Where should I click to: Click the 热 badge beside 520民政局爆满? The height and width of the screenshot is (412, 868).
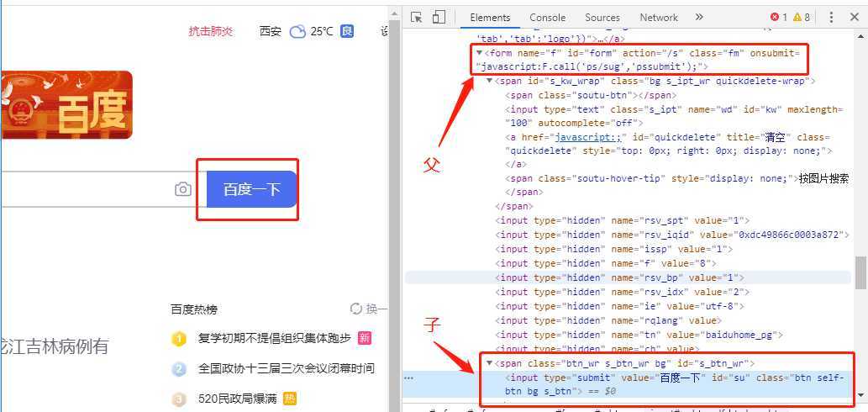pos(289,398)
